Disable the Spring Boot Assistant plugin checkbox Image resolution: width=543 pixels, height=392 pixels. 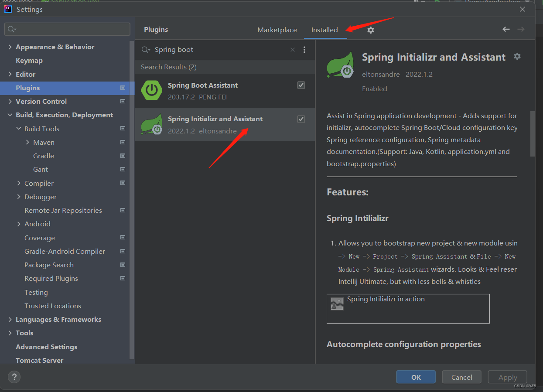301,85
